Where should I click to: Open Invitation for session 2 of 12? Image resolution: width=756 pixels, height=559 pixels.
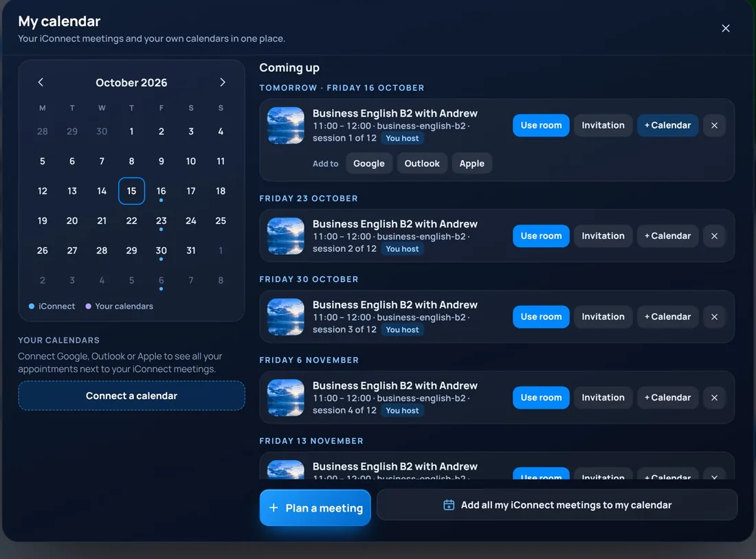(603, 236)
